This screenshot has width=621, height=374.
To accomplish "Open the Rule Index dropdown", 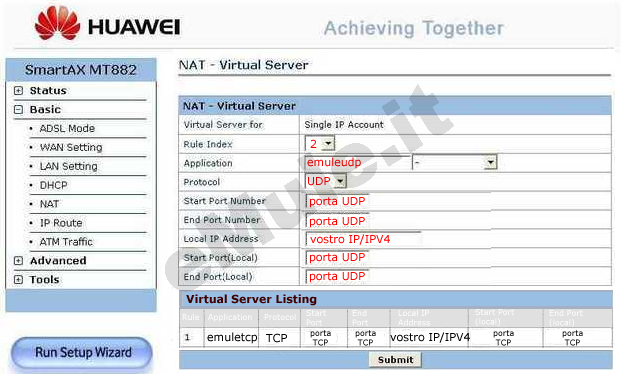I will pos(320,143).
